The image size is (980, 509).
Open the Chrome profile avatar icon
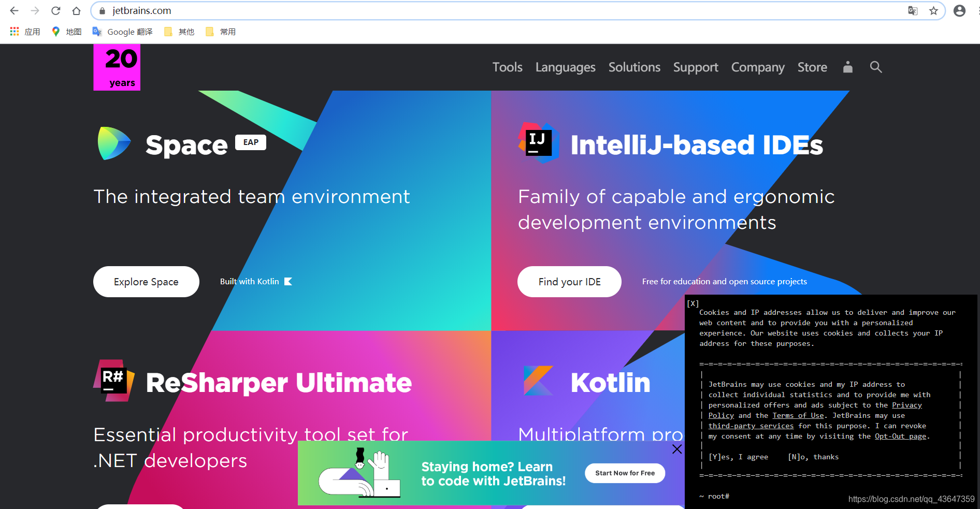pyautogui.click(x=959, y=11)
